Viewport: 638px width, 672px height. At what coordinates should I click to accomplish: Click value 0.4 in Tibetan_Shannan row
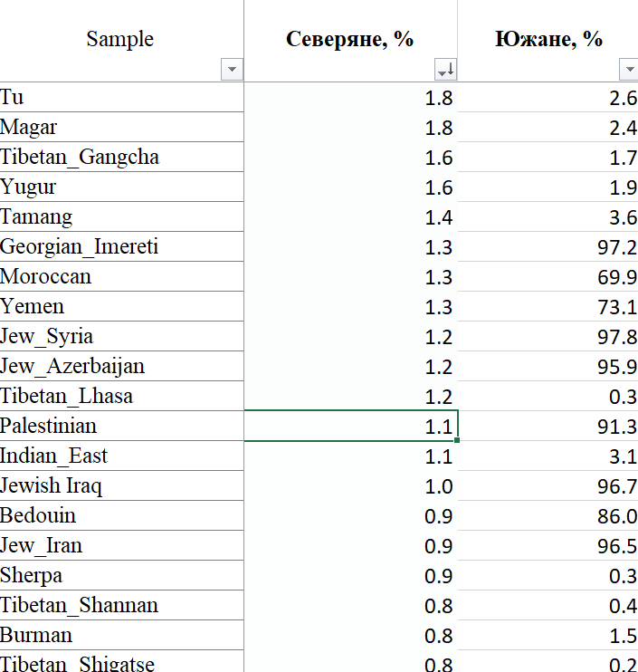point(548,605)
